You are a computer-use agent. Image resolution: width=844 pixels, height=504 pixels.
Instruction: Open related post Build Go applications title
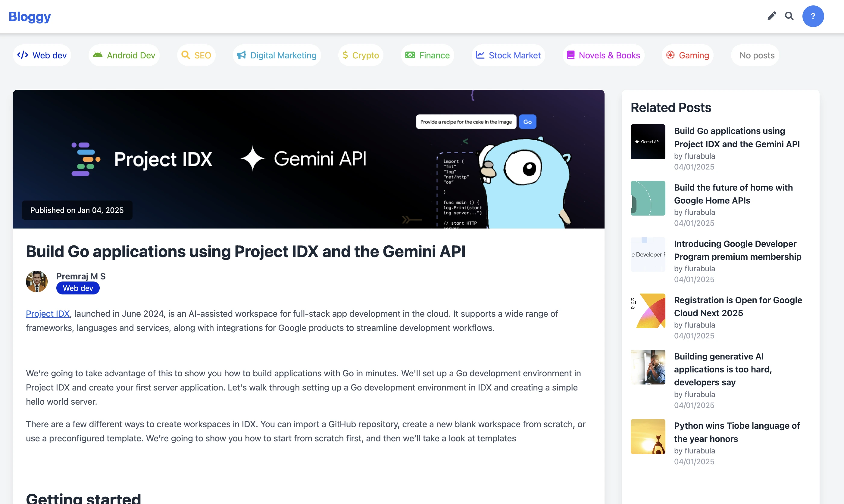coord(737,137)
